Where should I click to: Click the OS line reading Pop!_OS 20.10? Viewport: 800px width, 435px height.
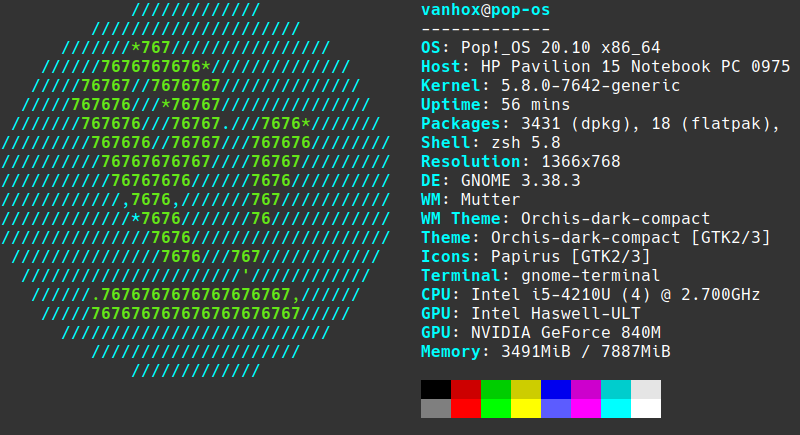pyautogui.click(x=540, y=47)
